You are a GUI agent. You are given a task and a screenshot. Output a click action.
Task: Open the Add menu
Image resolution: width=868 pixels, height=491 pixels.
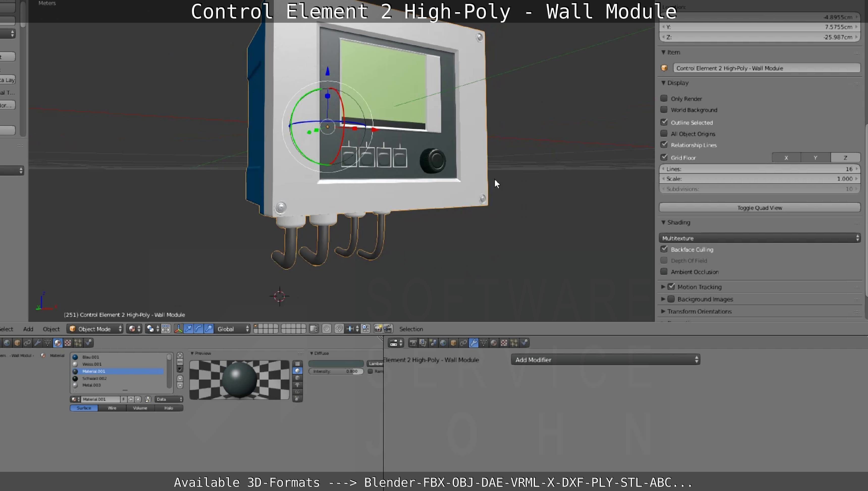click(x=28, y=329)
